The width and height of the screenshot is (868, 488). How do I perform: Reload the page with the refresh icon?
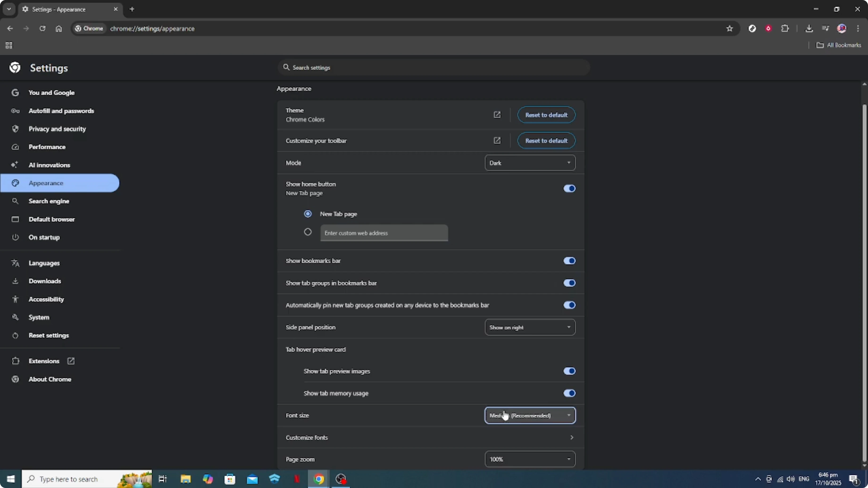[x=42, y=29]
